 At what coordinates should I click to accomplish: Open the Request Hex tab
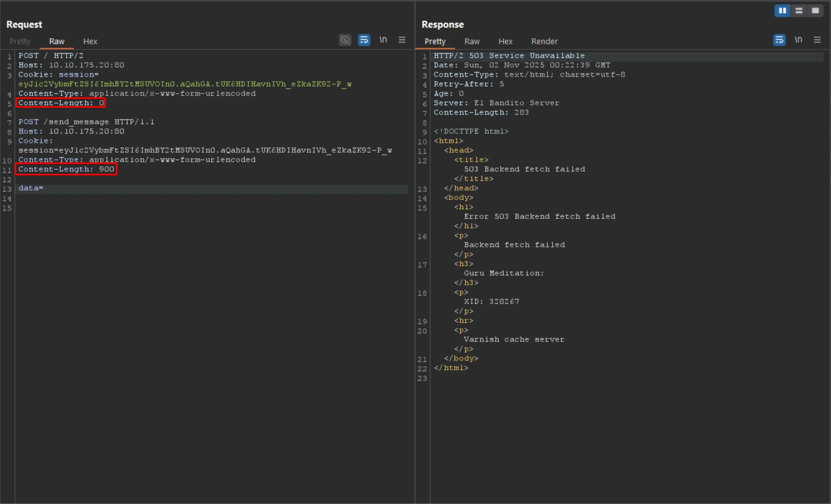90,41
